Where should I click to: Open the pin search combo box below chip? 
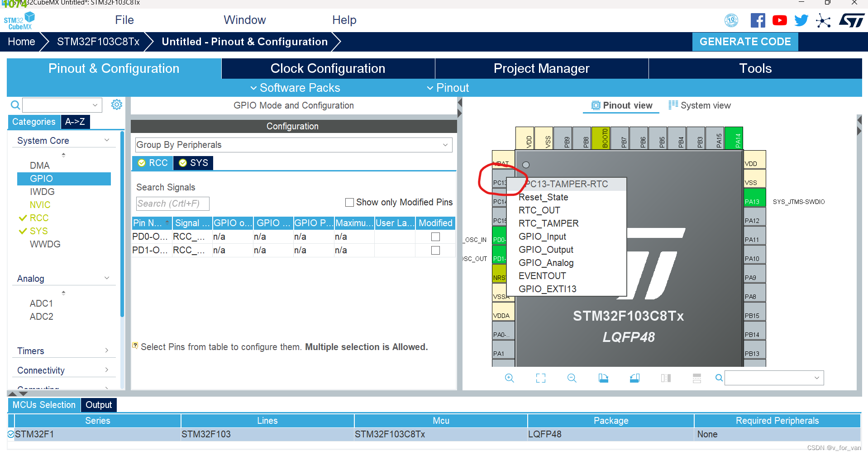coord(774,378)
